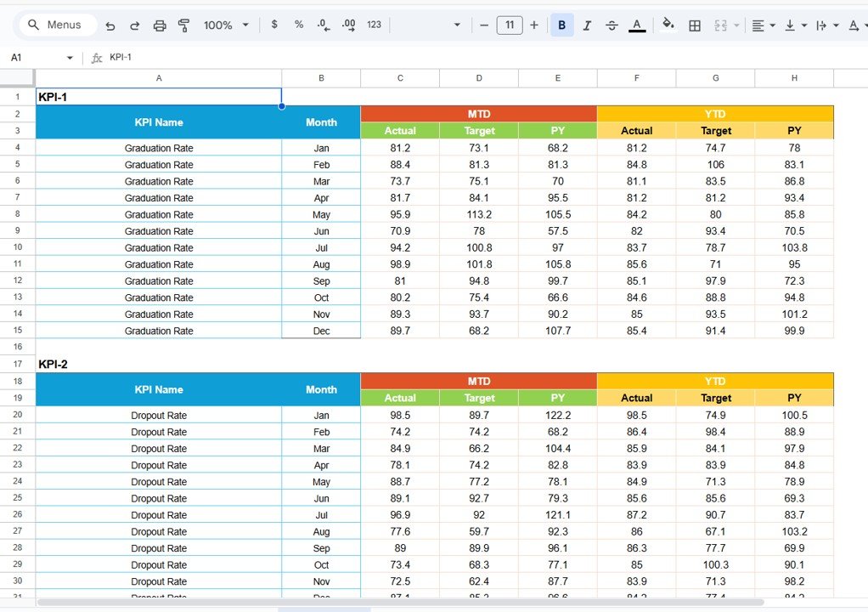
Task: Open the Menus search
Action: pyautogui.click(x=57, y=25)
